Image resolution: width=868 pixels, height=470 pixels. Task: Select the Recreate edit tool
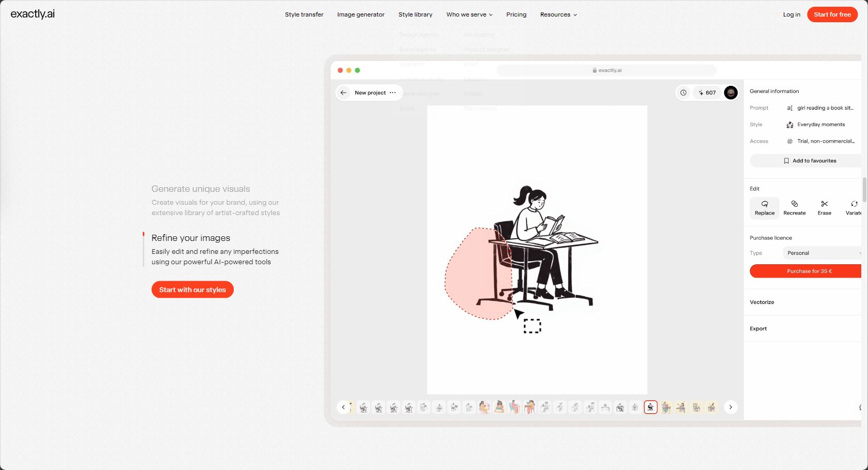click(x=795, y=208)
